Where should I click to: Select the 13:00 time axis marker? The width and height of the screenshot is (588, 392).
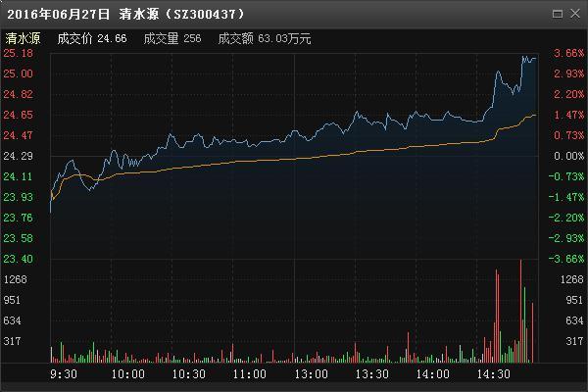(311, 374)
